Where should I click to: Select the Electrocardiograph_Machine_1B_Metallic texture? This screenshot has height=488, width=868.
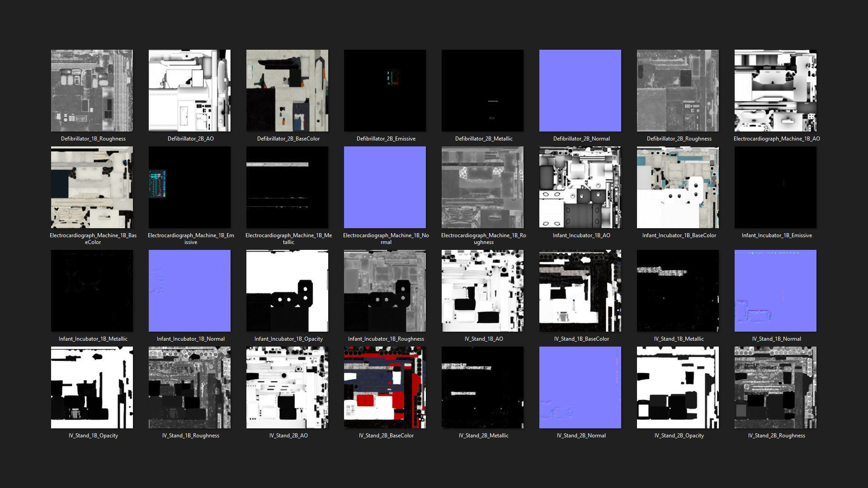[x=287, y=187]
